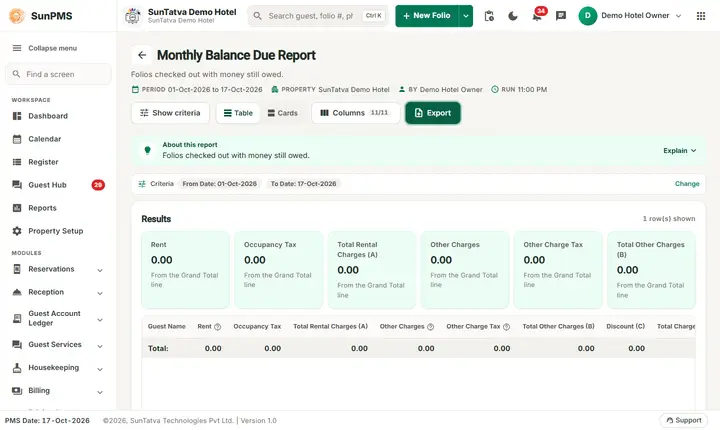This screenshot has width=720, height=430.
Task: Open Guest Hub menu item
Action: (58, 185)
